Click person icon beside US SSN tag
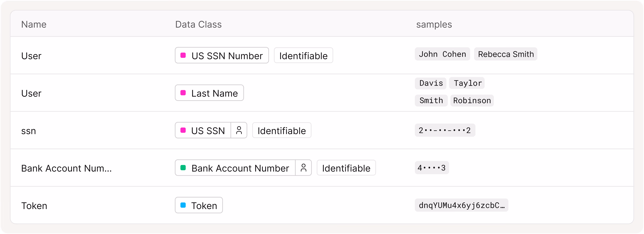 coord(239,130)
